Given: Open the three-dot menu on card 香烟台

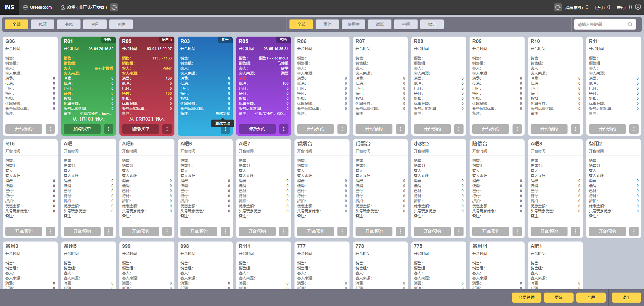Looking at the screenshot, I should (x=342, y=231).
